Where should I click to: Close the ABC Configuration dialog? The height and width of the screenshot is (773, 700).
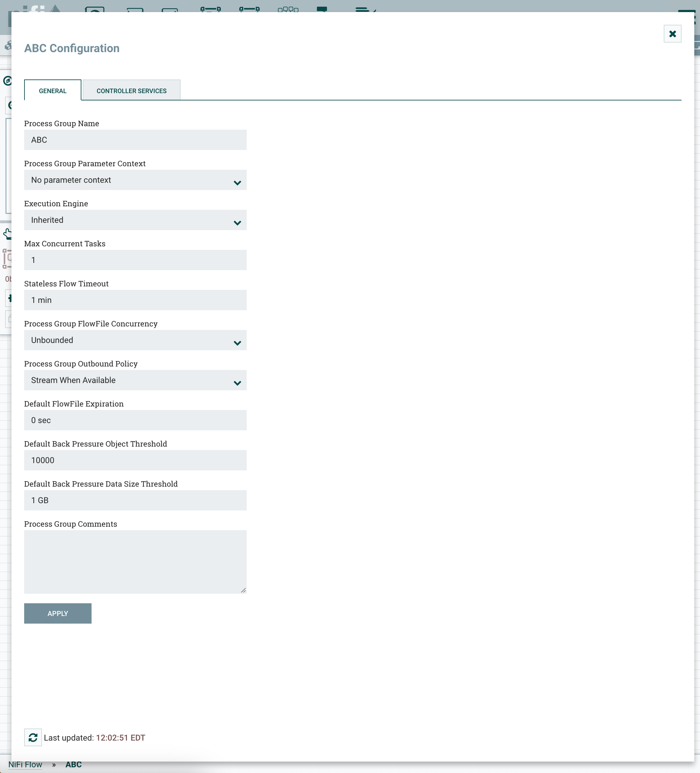tap(672, 34)
